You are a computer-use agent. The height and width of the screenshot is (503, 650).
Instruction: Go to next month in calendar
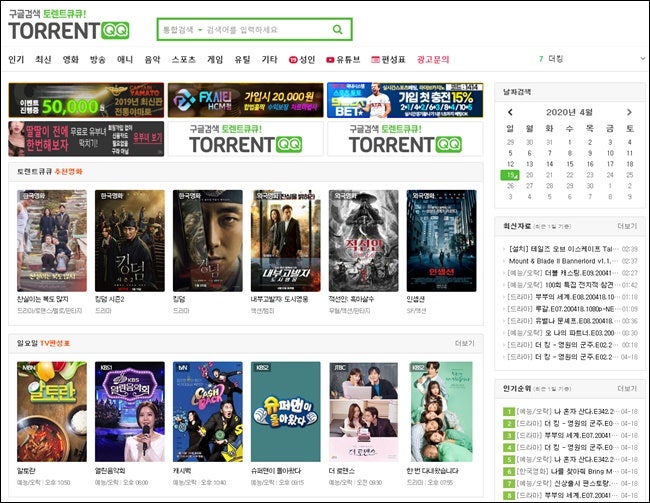point(629,112)
